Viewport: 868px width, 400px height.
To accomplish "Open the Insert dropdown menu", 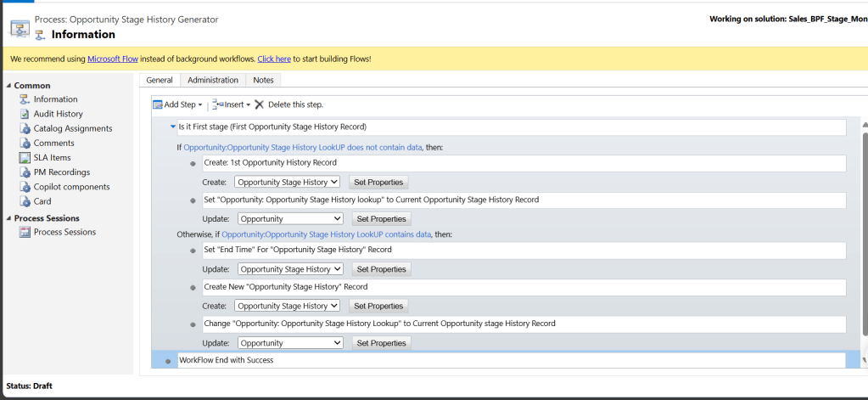I will click(248, 104).
